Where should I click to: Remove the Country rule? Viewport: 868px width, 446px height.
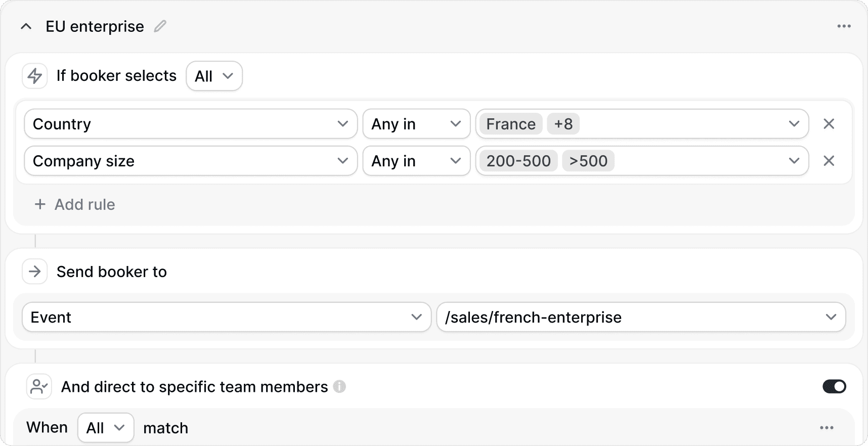[829, 124]
